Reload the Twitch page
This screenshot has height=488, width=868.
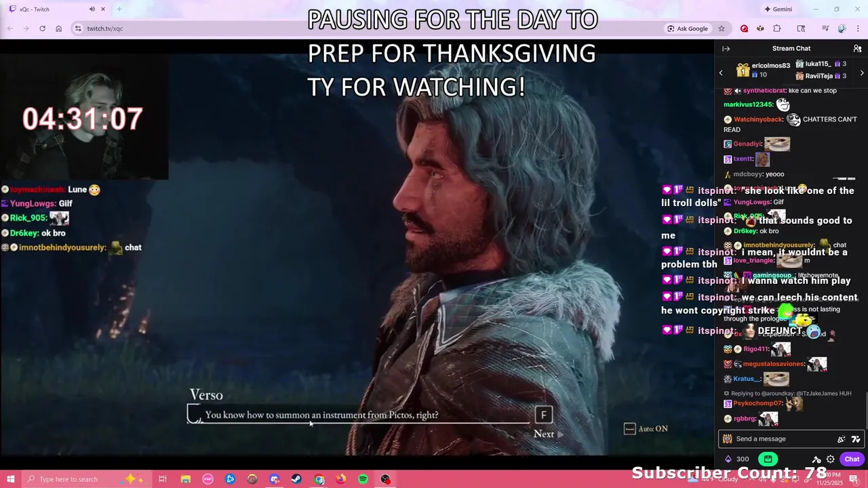pos(42,28)
